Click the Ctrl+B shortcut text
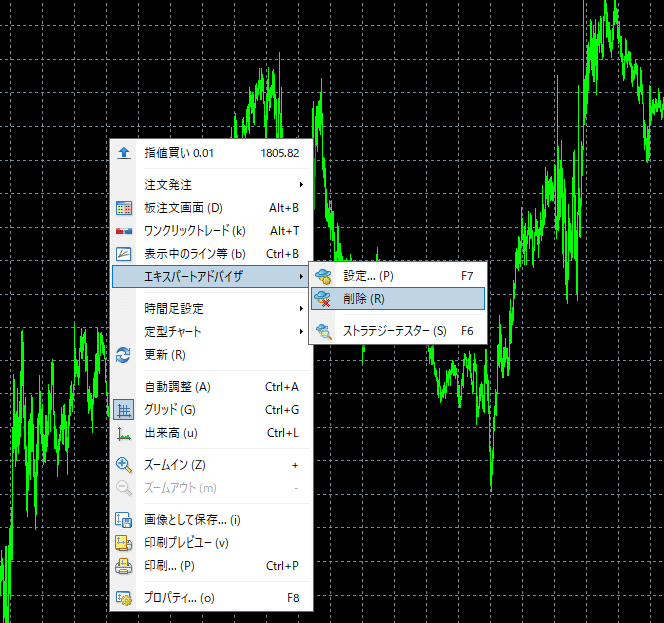Image resolution: width=664 pixels, height=623 pixels. (x=282, y=254)
